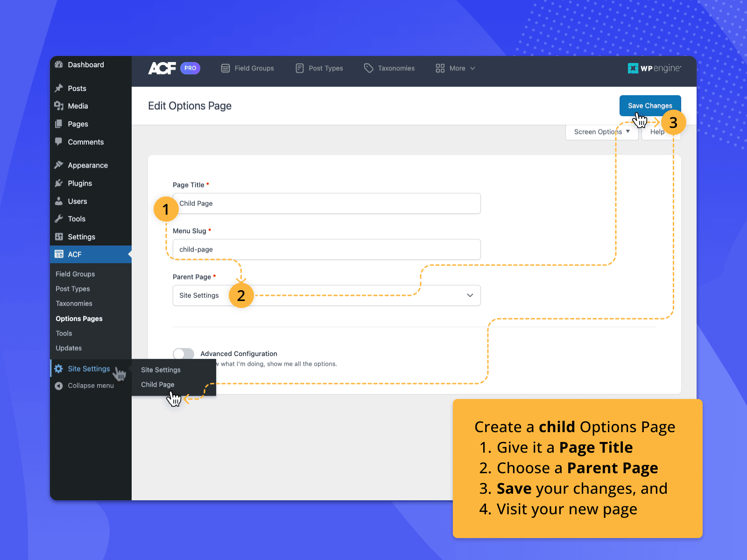Open Field Groups in top navigation

(x=247, y=68)
